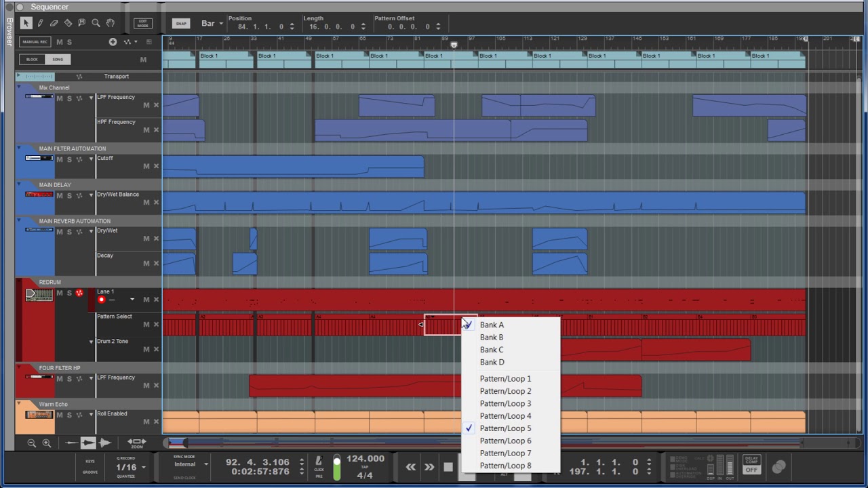
Task: Click the REDRUM device icon
Action: pos(39,294)
